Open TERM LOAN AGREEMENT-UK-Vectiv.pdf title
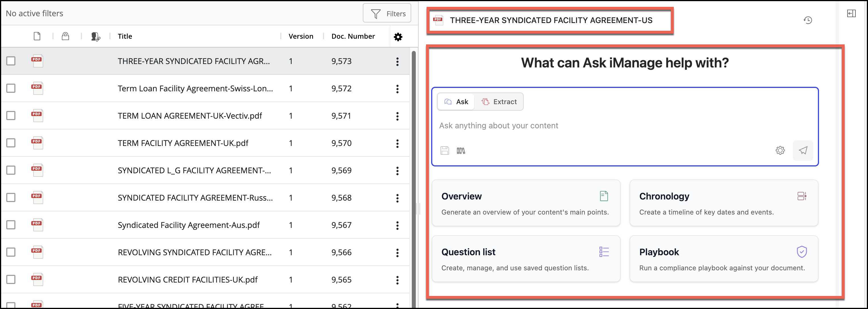 click(x=190, y=116)
